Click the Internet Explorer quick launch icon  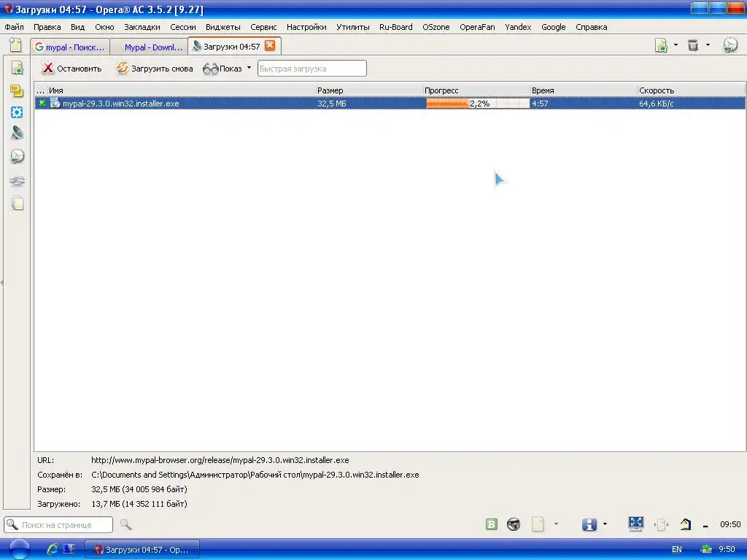(53, 549)
